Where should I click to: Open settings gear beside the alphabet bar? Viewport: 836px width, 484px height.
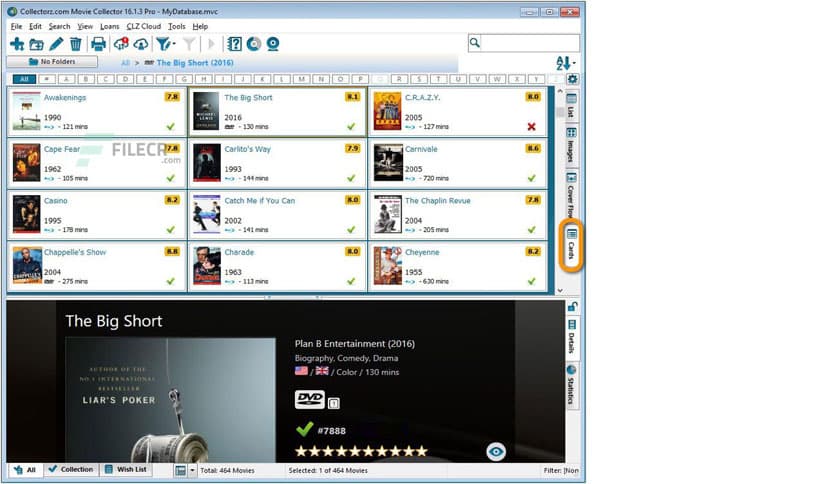click(573, 79)
